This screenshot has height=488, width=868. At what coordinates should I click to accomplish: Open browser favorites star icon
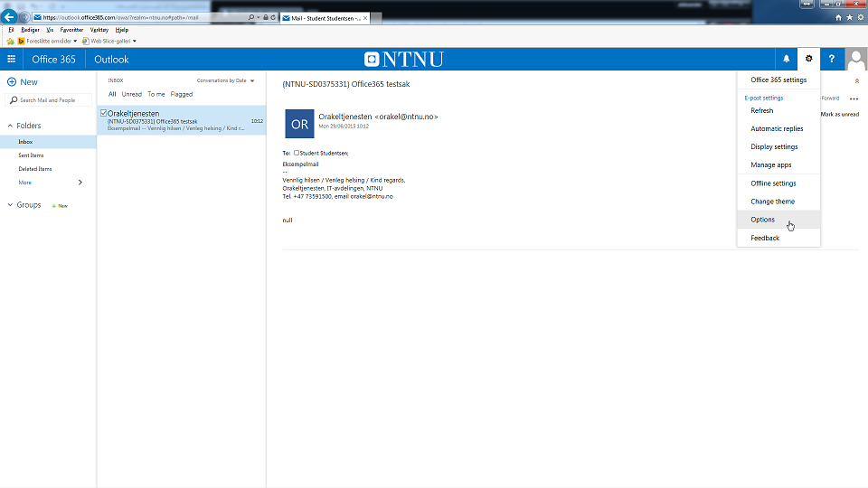tap(850, 18)
